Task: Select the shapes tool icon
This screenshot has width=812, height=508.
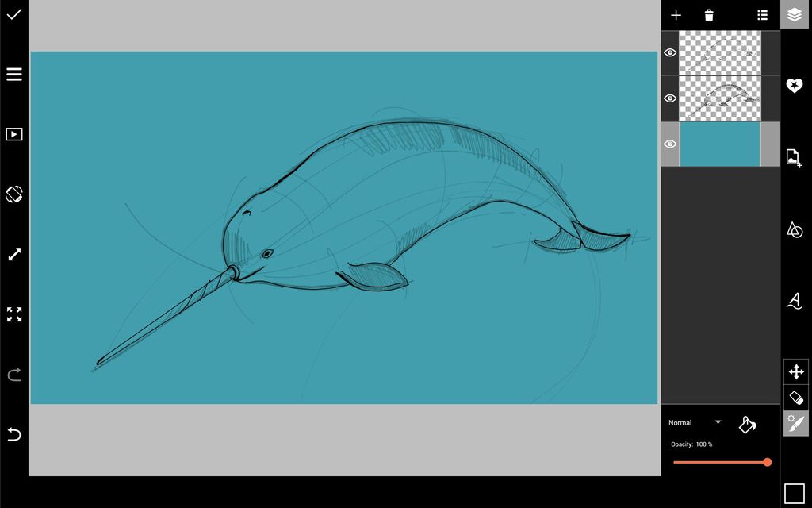Action: (x=795, y=229)
